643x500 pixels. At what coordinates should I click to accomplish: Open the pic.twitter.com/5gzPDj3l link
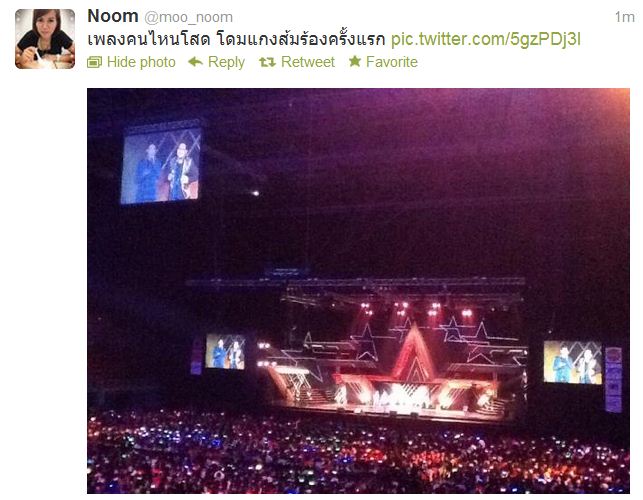pos(486,40)
